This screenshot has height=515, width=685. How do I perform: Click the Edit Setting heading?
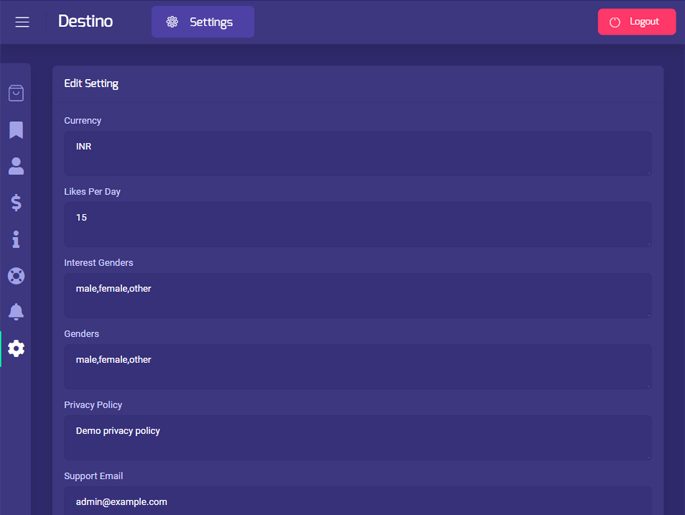(x=91, y=84)
